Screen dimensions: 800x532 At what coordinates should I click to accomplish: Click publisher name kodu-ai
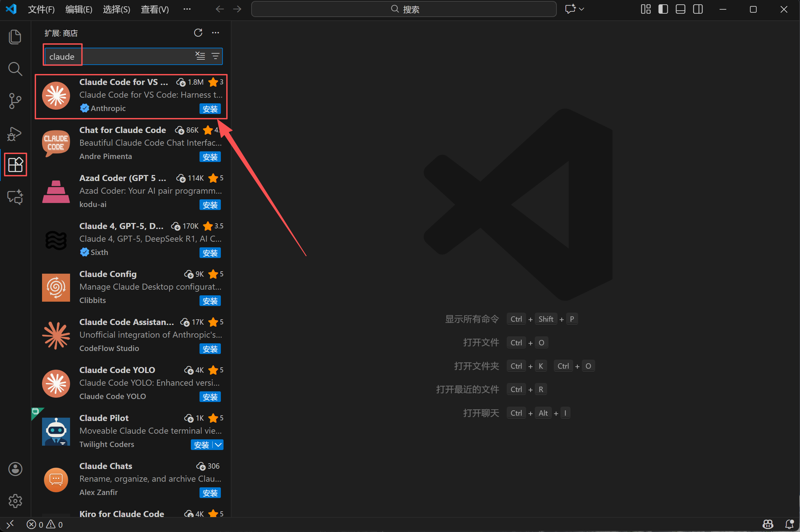click(93, 204)
